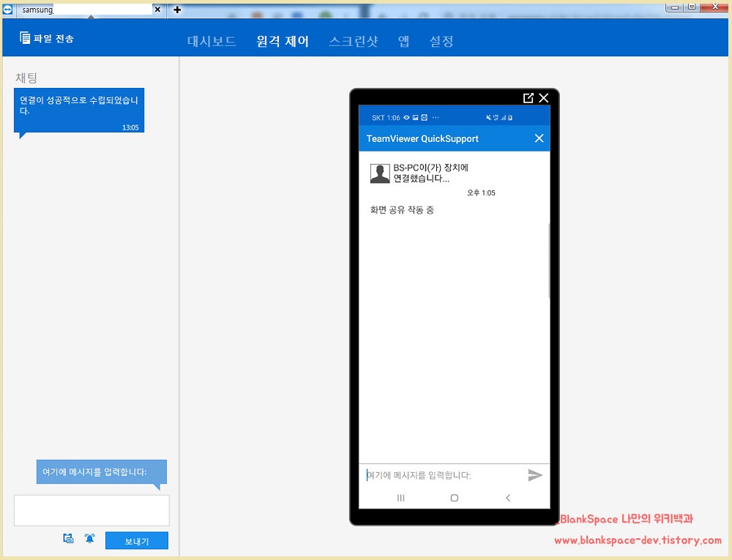The image size is (732, 560).
Task: Click the TeamViewer logo icon
Action: click(x=7, y=10)
